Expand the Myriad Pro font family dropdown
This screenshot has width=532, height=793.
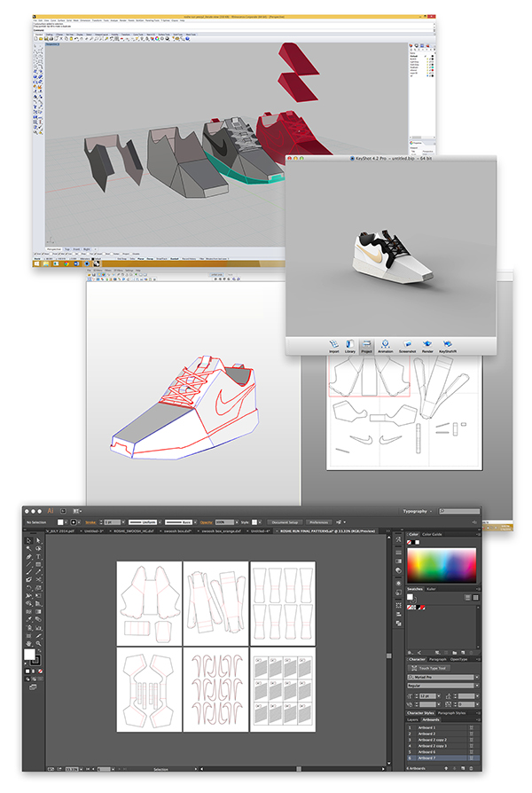coord(476,676)
